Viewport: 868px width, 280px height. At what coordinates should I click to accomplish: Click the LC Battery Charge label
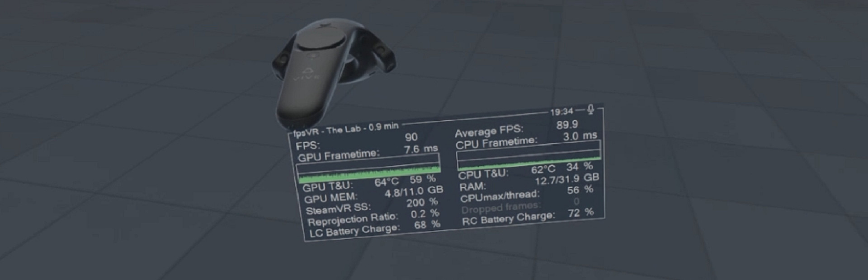point(354,231)
